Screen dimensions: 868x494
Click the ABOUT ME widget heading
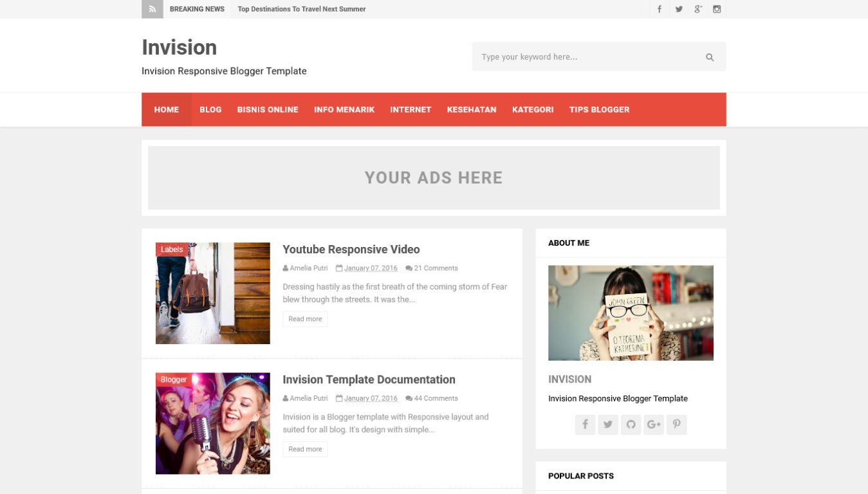pos(569,243)
